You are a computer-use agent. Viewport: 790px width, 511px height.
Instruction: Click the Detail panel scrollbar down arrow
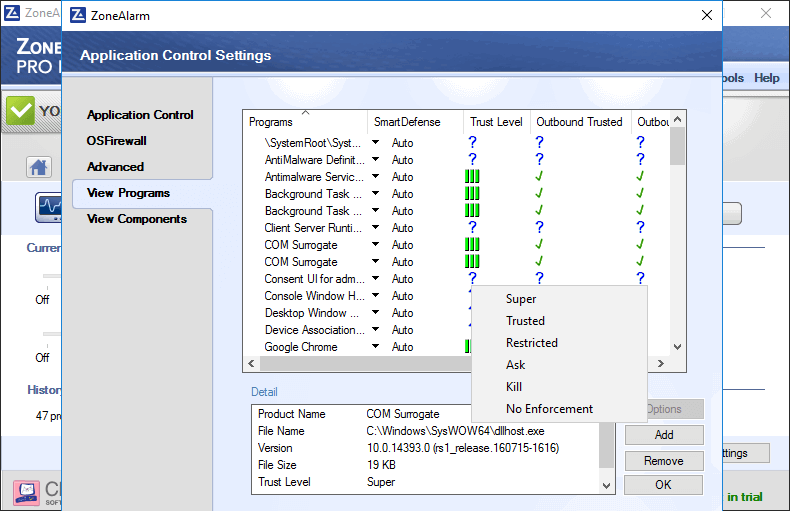(x=607, y=486)
